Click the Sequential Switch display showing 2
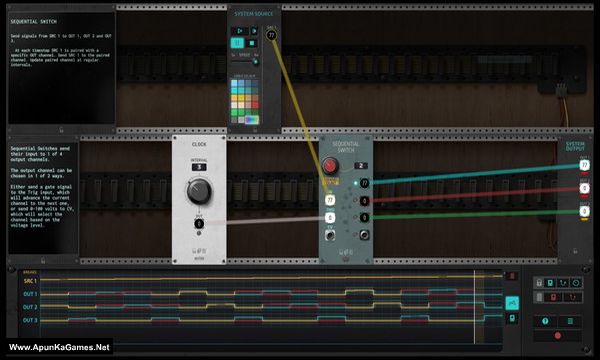The width and height of the screenshot is (600, 360). click(x=361, y=166)
